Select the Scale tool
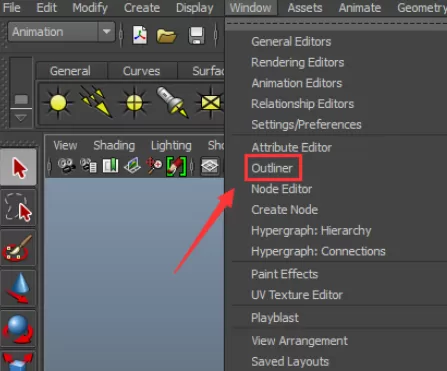The height and width of the screenshot is (371, 447). click(19, 361)
